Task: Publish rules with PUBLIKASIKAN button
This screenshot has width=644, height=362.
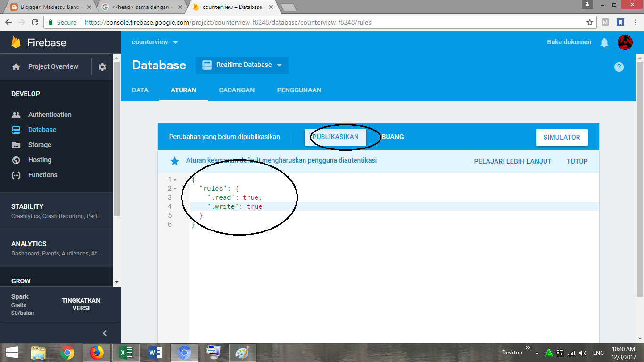Action: (x=337, y=137)
